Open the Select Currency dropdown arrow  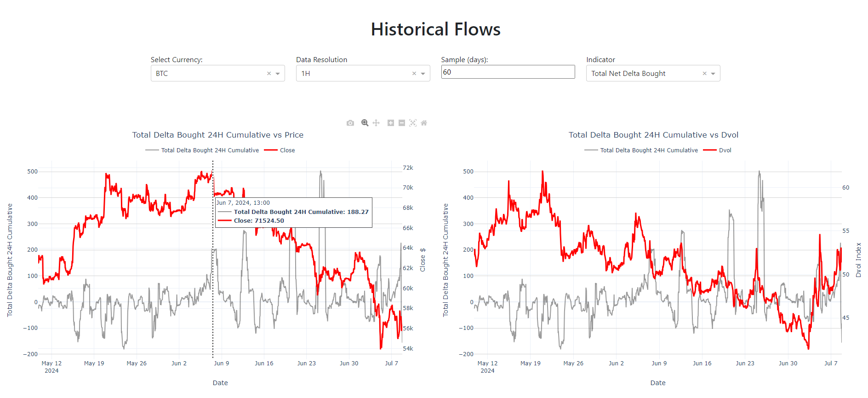tap(278, 74)
